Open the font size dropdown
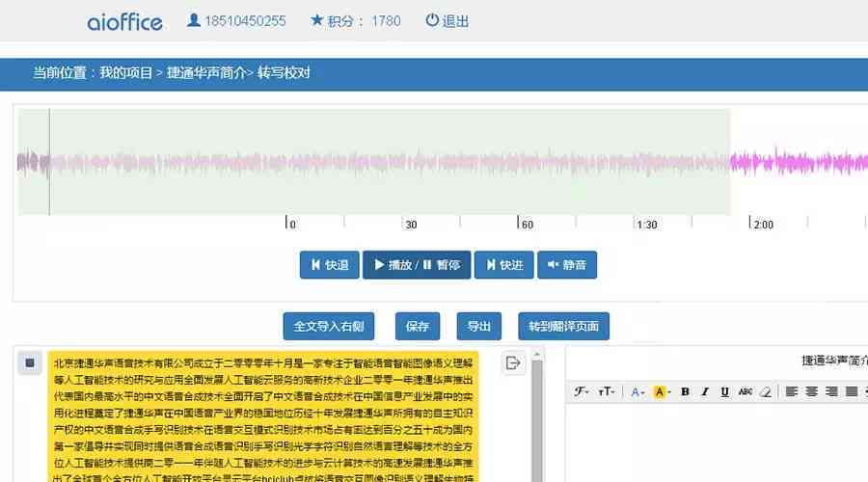 point(607,391)
